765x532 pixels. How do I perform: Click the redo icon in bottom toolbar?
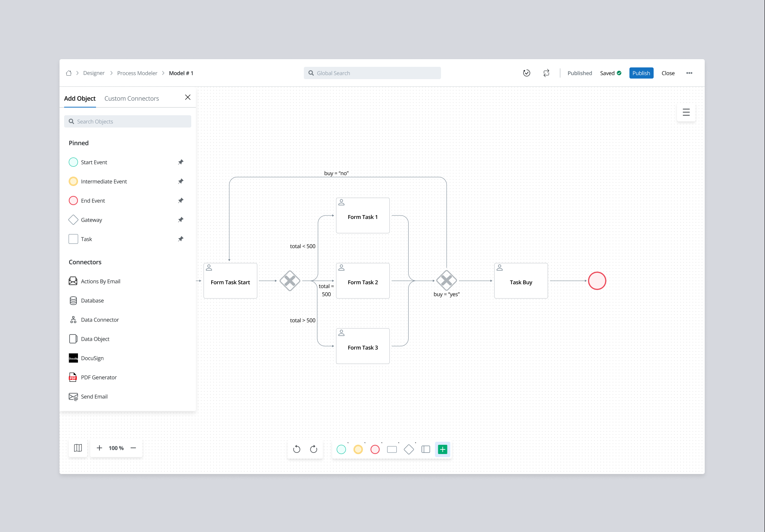point(314,449)
